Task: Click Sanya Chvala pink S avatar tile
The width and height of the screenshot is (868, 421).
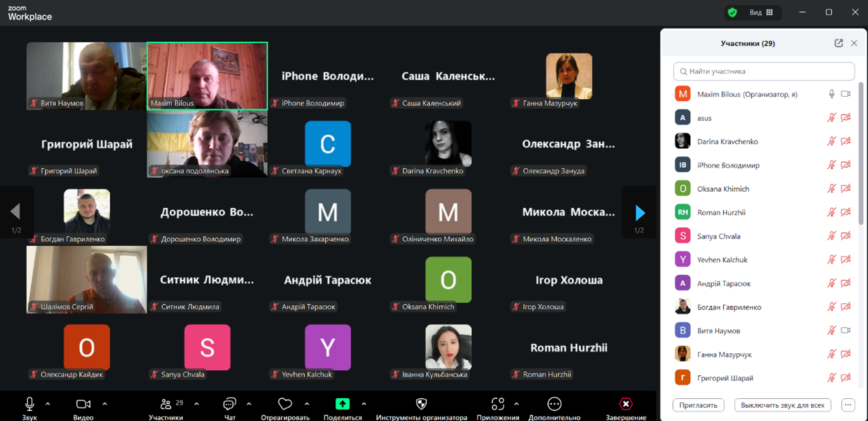Action: (207, 348)
